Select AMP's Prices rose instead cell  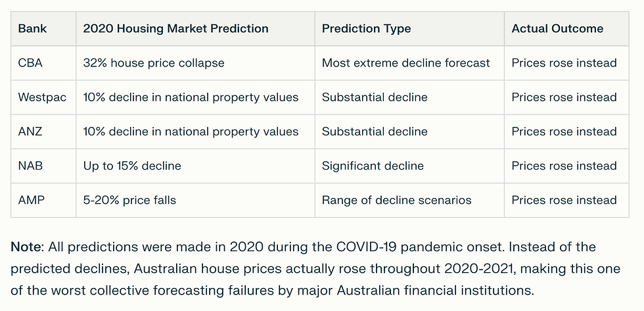click(564, 200)
